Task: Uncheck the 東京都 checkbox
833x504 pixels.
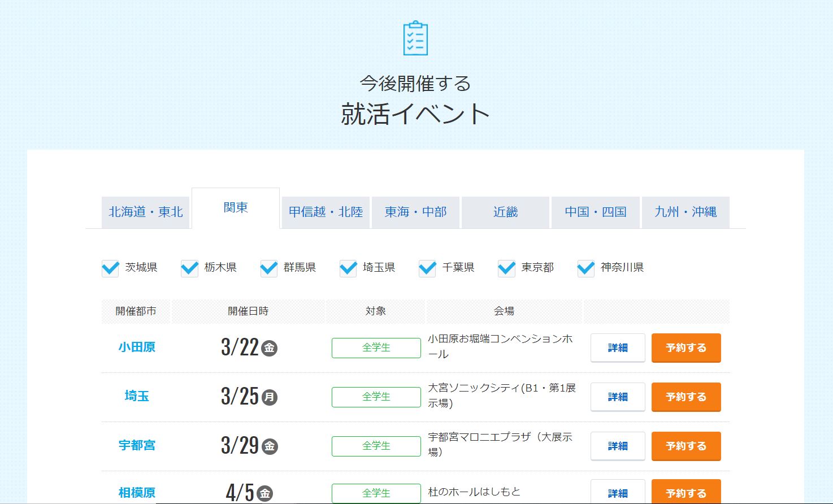Action: 506,268
